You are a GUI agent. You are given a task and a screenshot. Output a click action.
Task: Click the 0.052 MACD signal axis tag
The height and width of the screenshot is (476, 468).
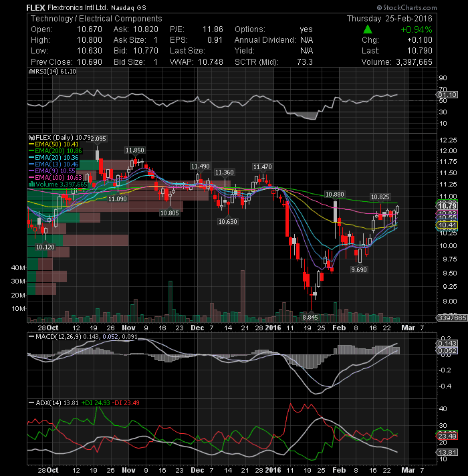click(x=447, y=351)
